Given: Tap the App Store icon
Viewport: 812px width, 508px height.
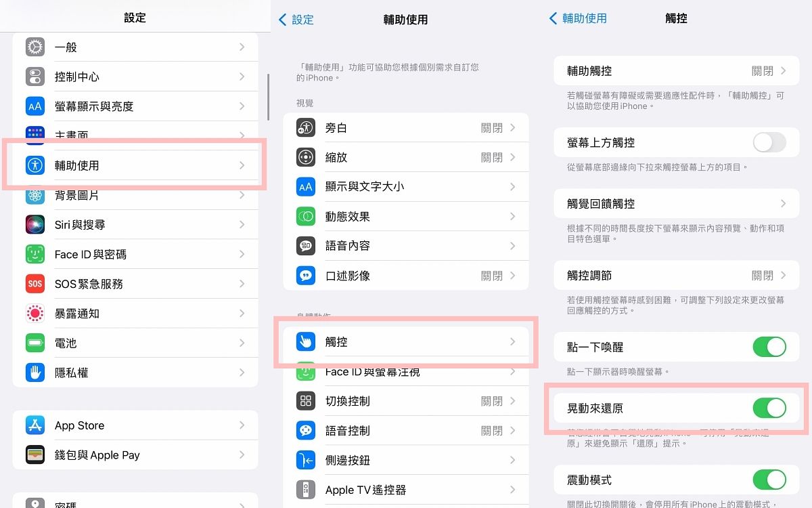Looking at the screenshot, I should [x=35, y=425].
